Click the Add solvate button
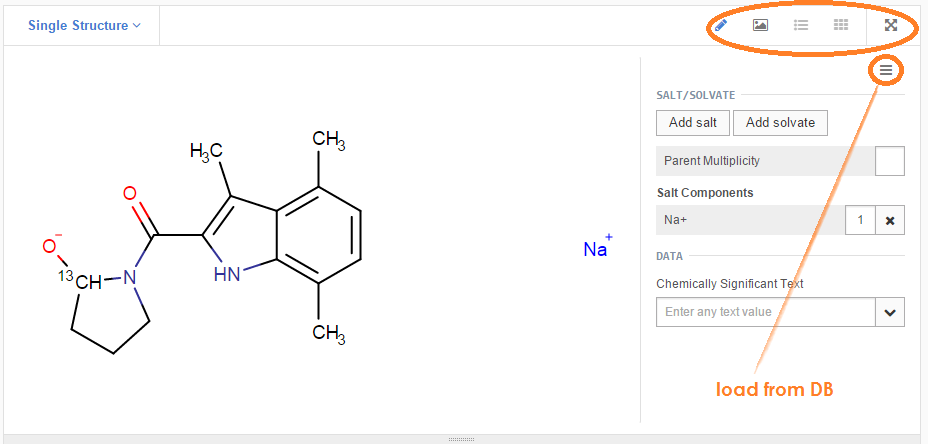This screenshot has width=928, height=444. [780, 123]
